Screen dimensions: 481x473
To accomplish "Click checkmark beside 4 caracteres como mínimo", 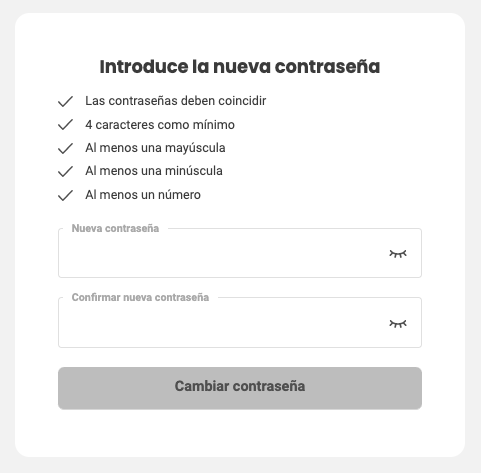I will [x=65, y=125].
